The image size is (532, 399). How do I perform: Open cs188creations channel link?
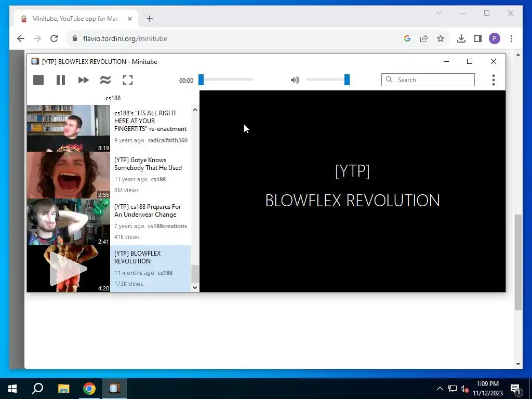[x=167, y=226]
